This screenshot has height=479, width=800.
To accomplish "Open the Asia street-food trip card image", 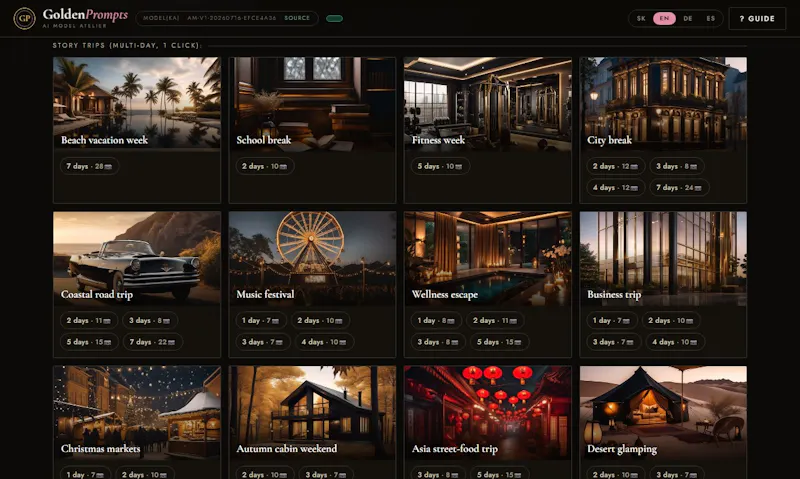I will click(x=488, y=412).
